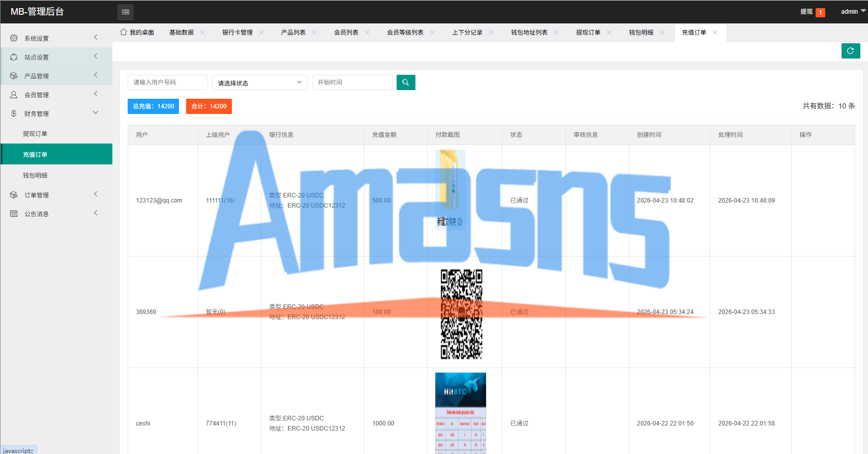
Task: Focus the 开始时间 date input
Action: [352, 82]
